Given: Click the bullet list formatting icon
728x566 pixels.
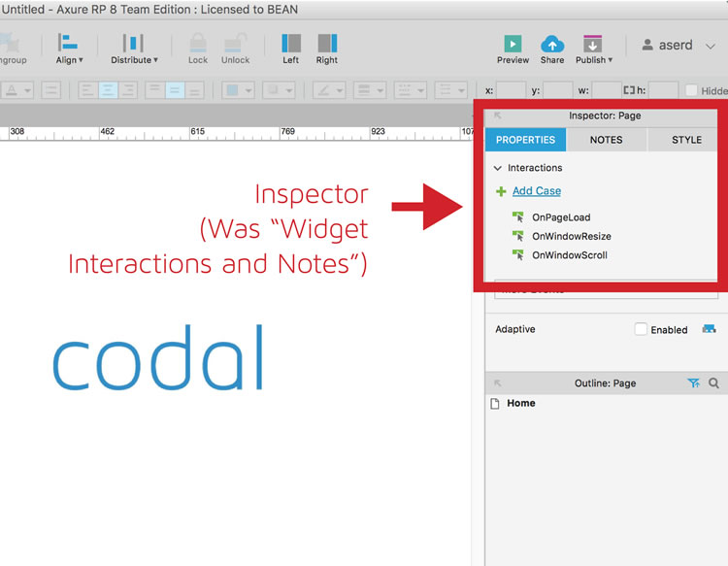Looking at the screenshot, I should [x=51, y=90].
